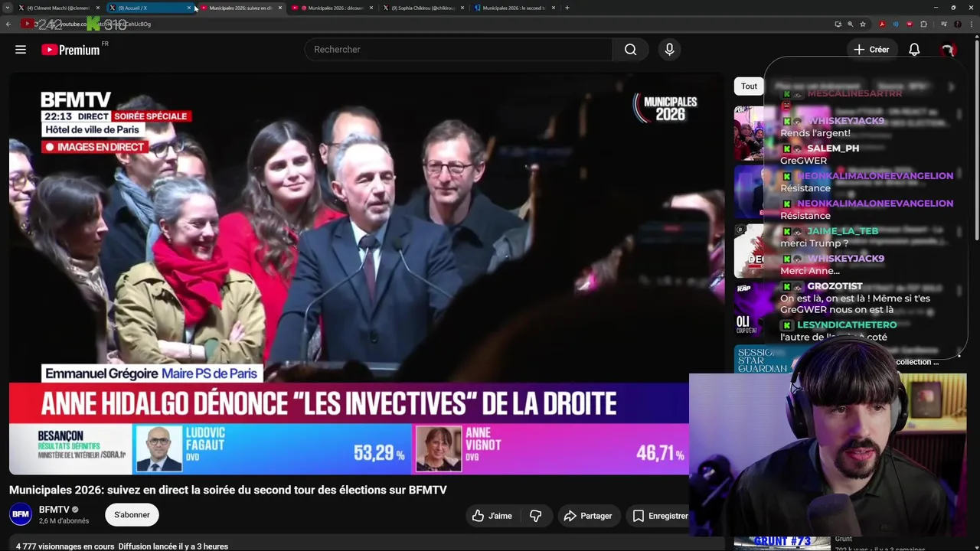Switch to Municipales 2026 : le second tour tab
The image size is (980, 551).
pyautogui.click(x=514, y=8)
